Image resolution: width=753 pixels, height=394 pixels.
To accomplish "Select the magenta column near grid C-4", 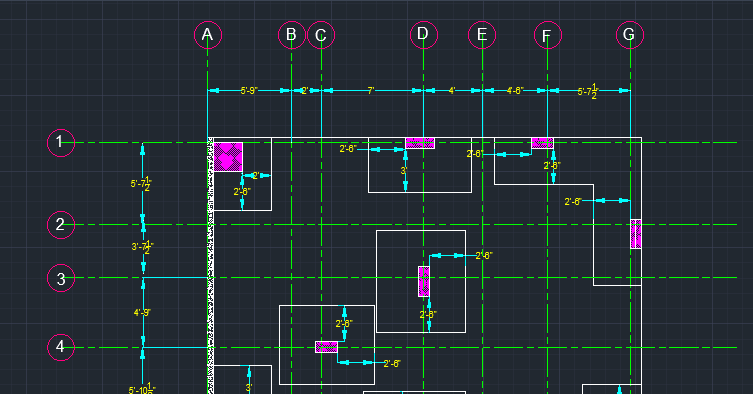I will [327, 347].
